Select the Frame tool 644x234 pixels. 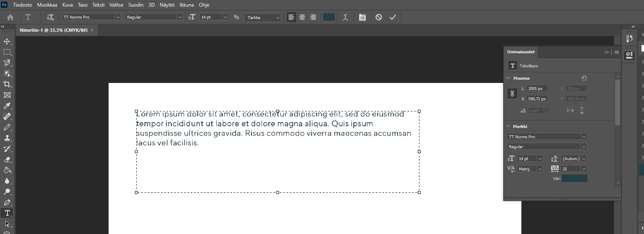click(x=7, y=95)
